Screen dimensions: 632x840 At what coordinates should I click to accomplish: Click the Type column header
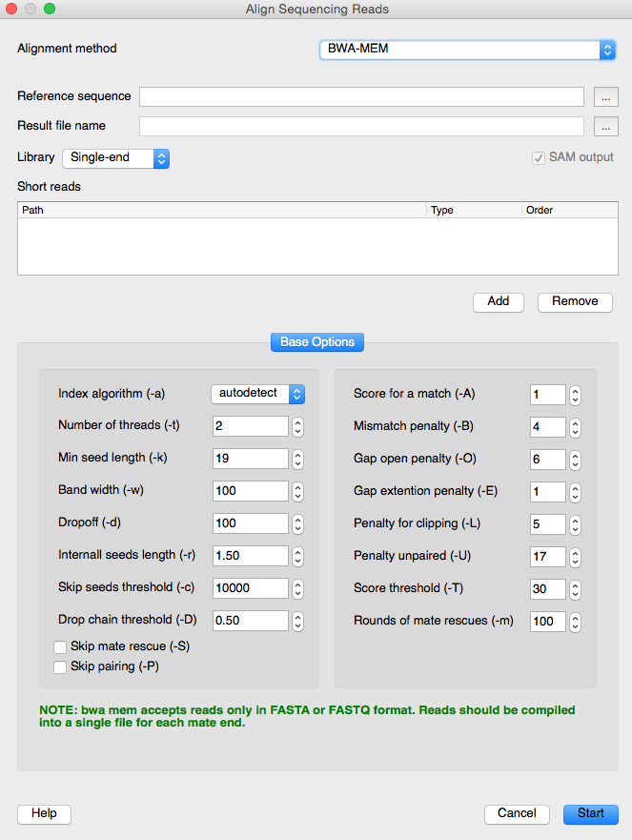(x=475, y=210)
